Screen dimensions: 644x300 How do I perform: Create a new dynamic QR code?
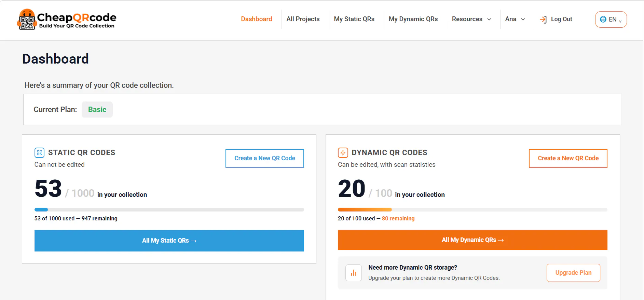pos(568,158)
